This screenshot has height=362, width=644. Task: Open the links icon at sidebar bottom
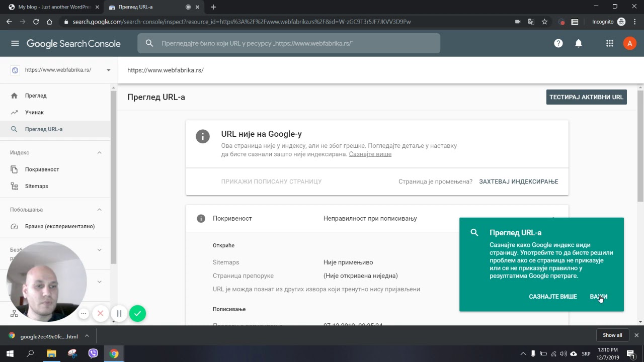coord(14,314)
